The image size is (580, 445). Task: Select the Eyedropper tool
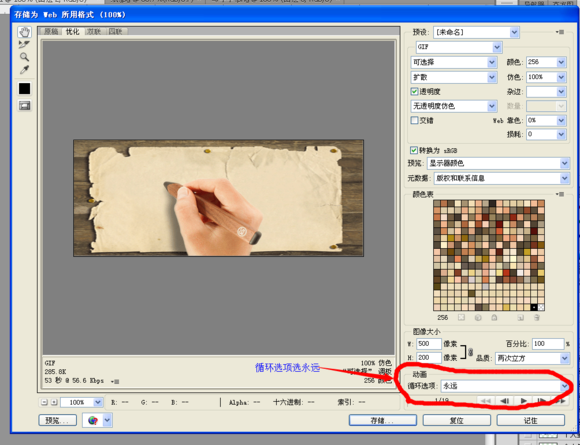pyautogui.click(x=24, y=70)
